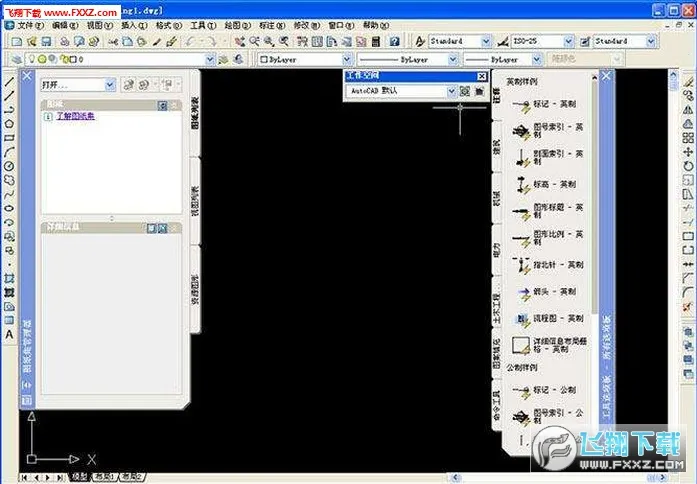The image size is (697, 484).
Task: Open the Standard text style dropdown
Action: click(x=486, y=42)
